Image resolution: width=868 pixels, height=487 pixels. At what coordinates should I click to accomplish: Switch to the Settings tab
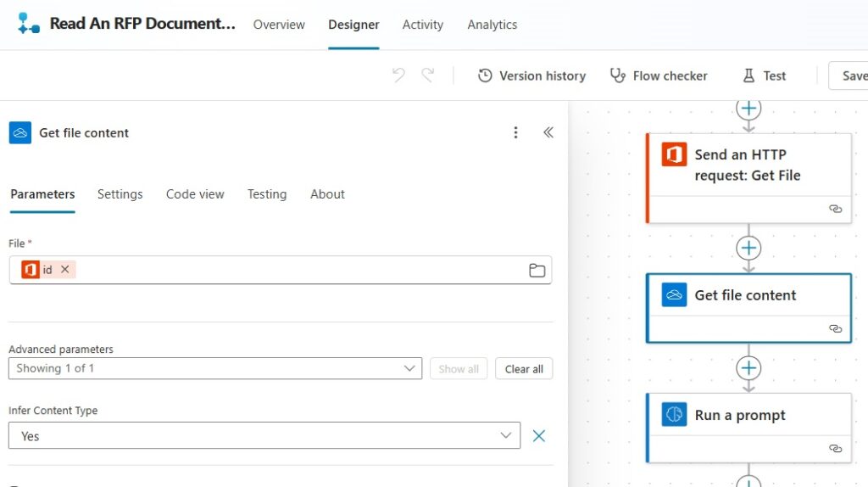coord(120,194)
